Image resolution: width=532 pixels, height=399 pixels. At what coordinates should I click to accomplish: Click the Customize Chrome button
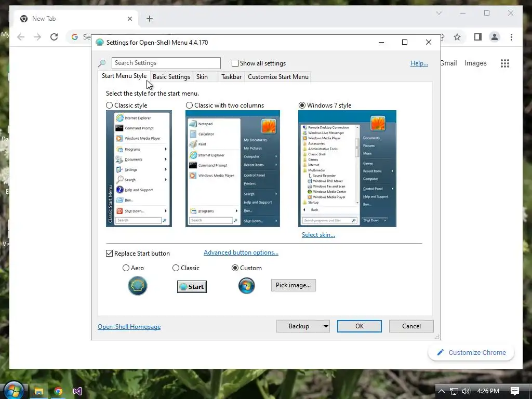pos(471,353)
